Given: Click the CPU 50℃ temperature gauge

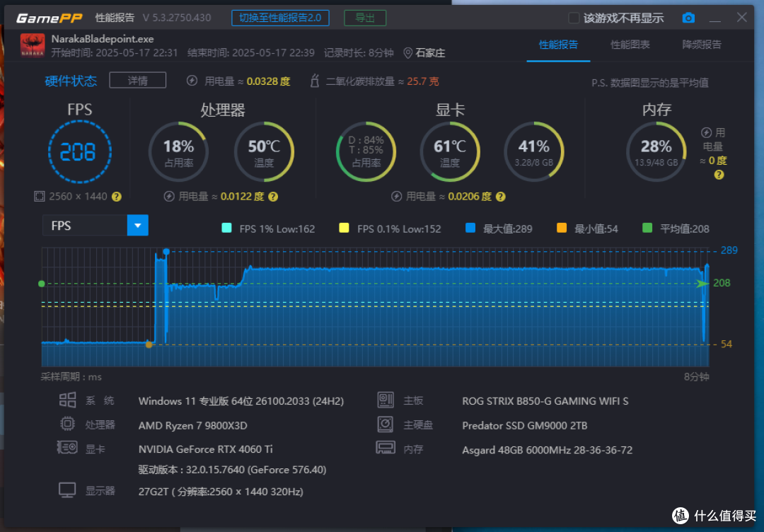Looking at the screenshot, I should [x=264, y=152].
